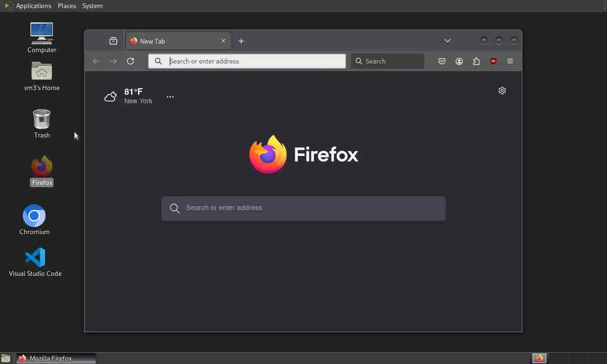
Task: Click the workspace switcher Firefox thumbnail
Action: pos(539,358)
